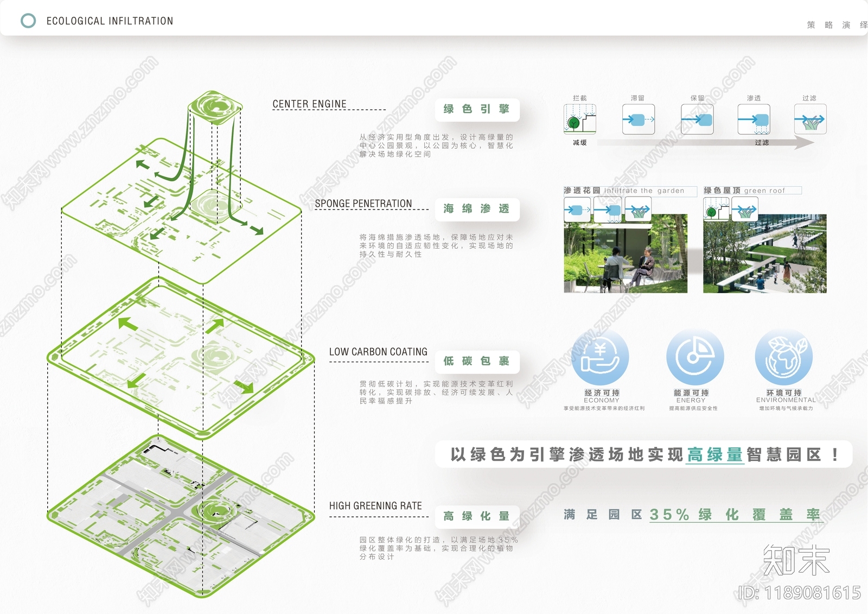
Task: Click the teal circle icon beside ECOLOGICAL INFILTRATION
Action: (x=28, y=21)
